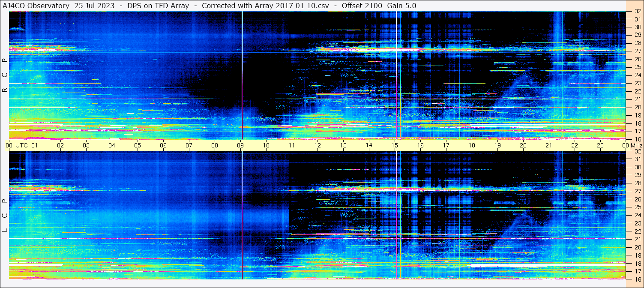Screen dimensions: 644x288
Task: Pick the 04 hour label on time axis
Action: pyautogui.click(x=112, y=145)
